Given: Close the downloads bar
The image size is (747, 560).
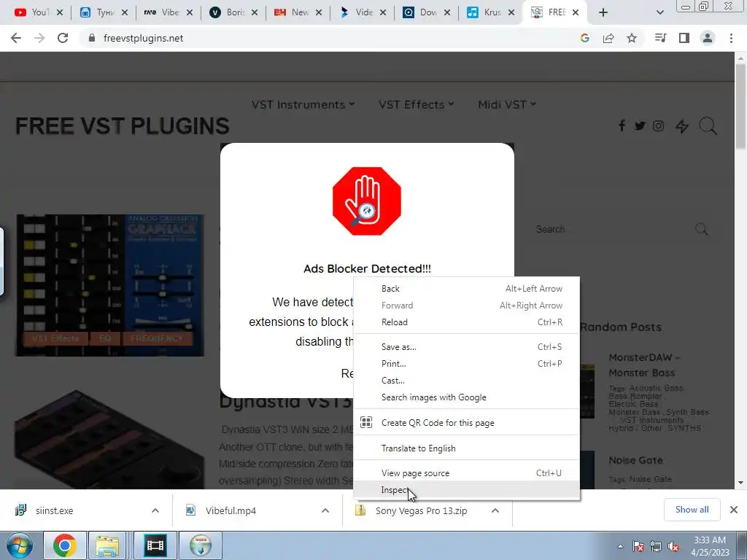Looking at the screenshot, I should click(x=734, y=510).
